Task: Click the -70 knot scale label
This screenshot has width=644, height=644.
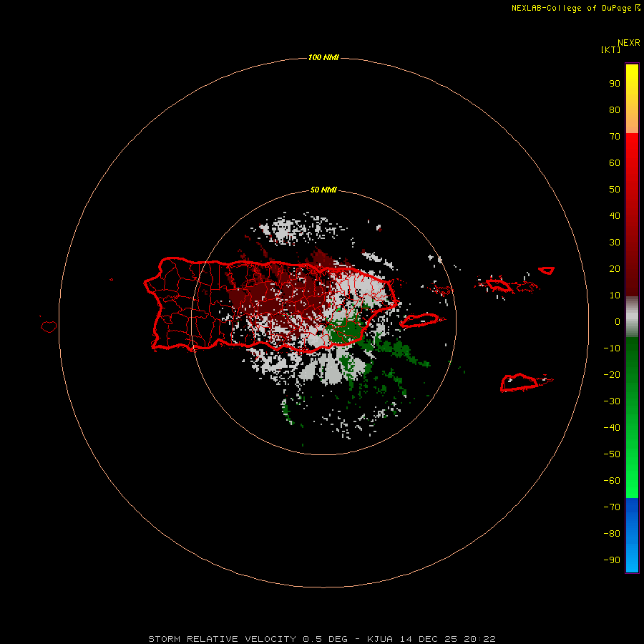Action: [612, 507]
